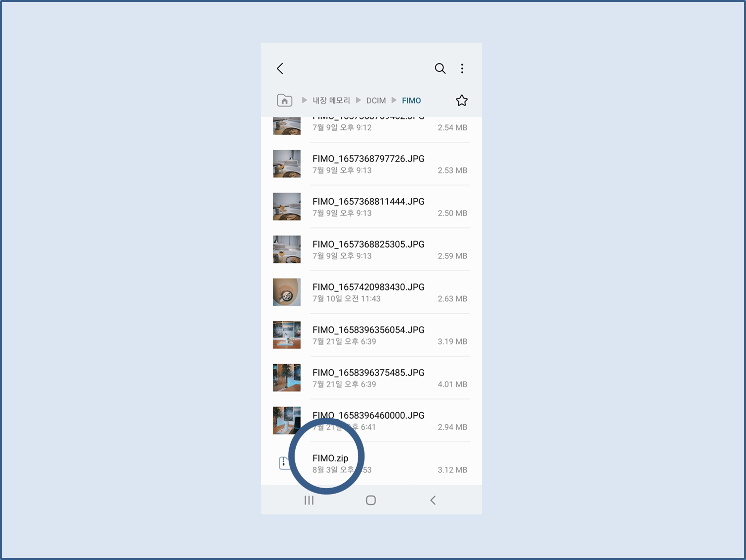The height and width of the screenshot is (560, 746).
Task: Open Android recent apps button
Action: click(x=309, y=500)
